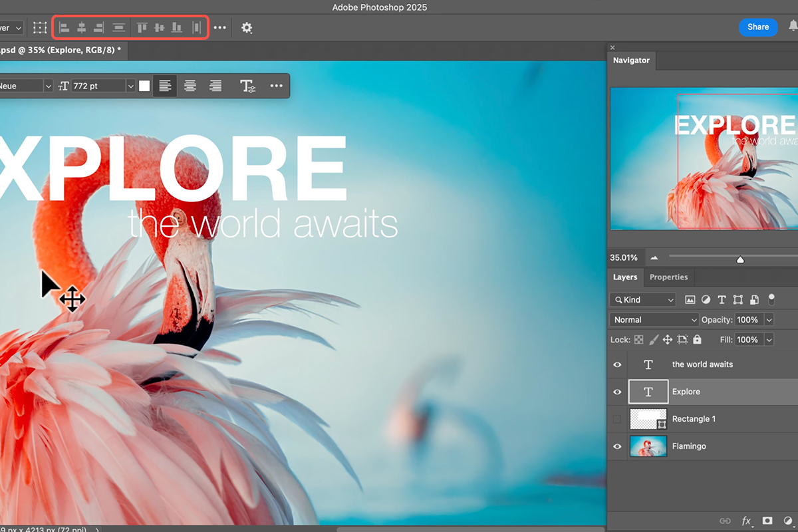The width and height of the screenshot is (798, 532).
Task: Select the Align Left Edges icon
Action: pos(64,27)
